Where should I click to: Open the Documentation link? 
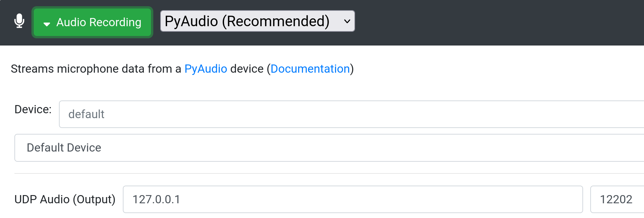click(x=310, y=69)
